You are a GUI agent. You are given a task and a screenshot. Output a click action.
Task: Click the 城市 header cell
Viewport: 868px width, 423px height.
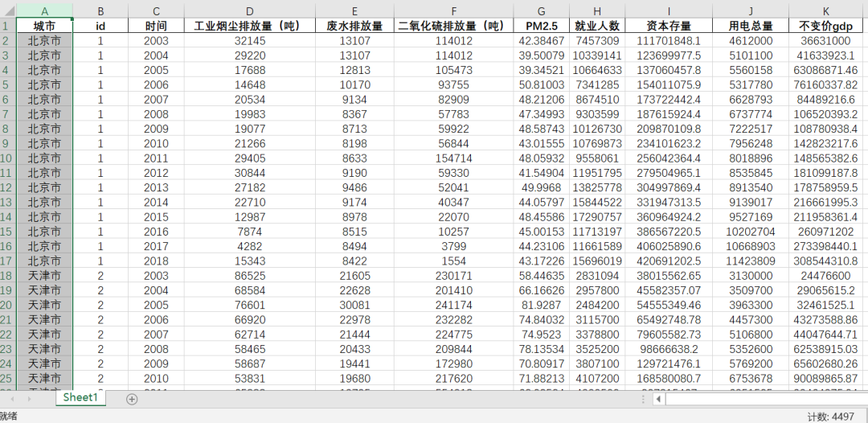pos(45,26)
